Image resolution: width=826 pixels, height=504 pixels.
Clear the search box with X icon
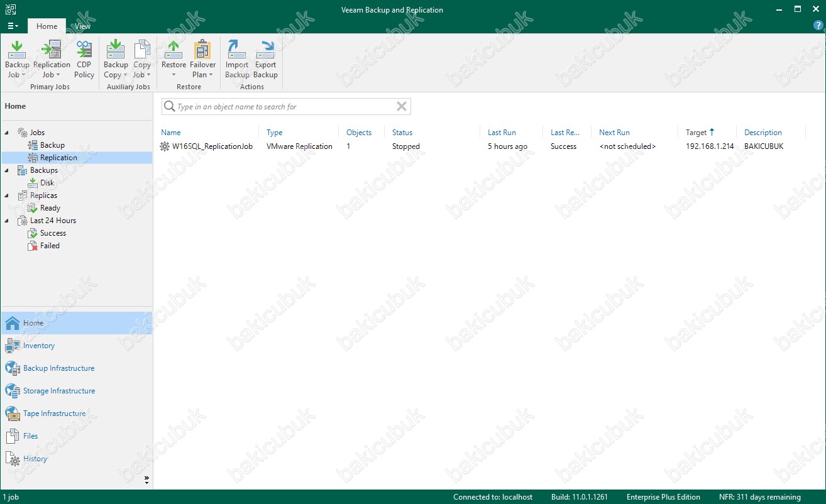point(402,106)
